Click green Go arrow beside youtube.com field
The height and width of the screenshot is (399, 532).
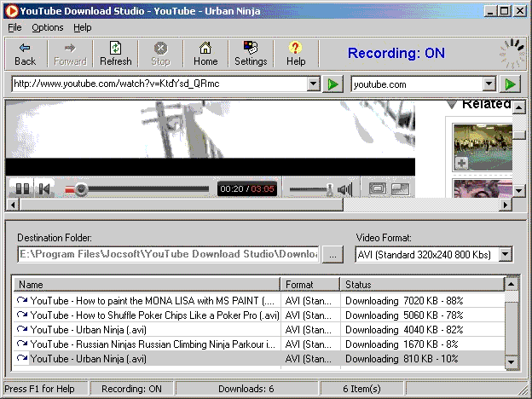pos(510,84)
